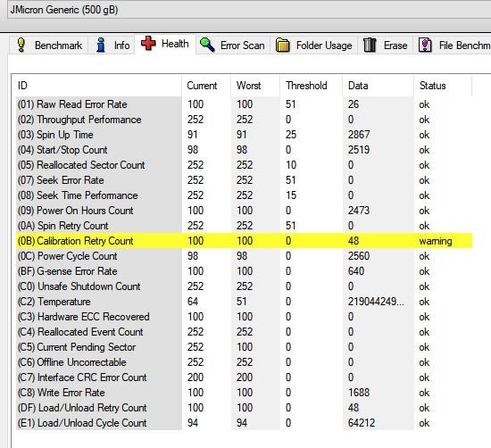Click the magnifying glass Error Scan icon
The width and height of the screenshot is (491, 448).
(x=207, y=46)
